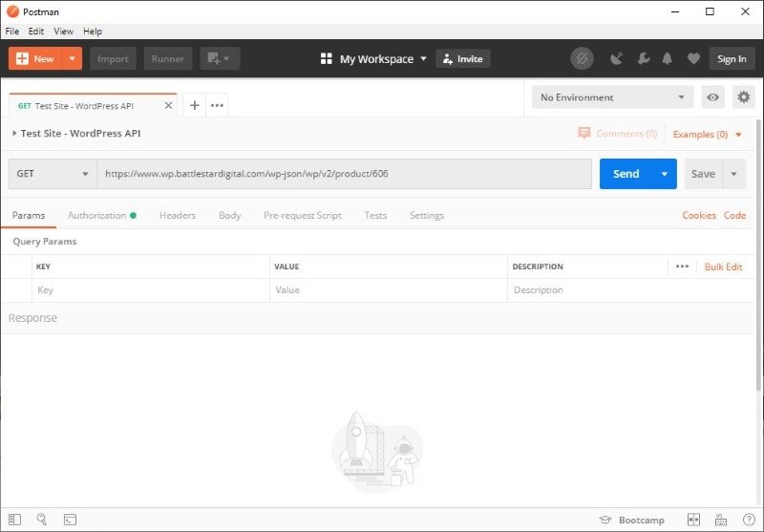This screenshot has height=532, width=764.
Task: Switch to the Headers tab
Action: 178,215
